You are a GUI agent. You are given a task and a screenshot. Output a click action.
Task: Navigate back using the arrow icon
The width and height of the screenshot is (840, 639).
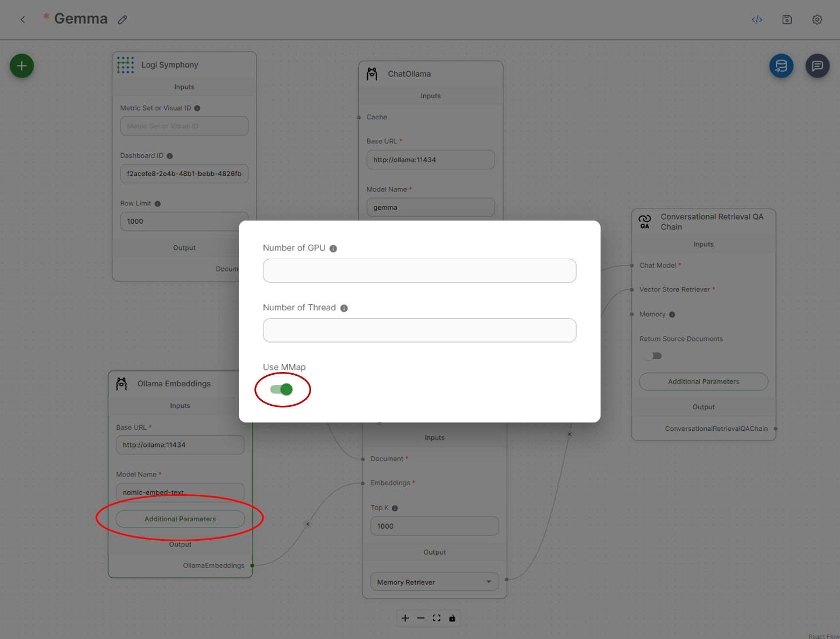(x=22, y=19)
